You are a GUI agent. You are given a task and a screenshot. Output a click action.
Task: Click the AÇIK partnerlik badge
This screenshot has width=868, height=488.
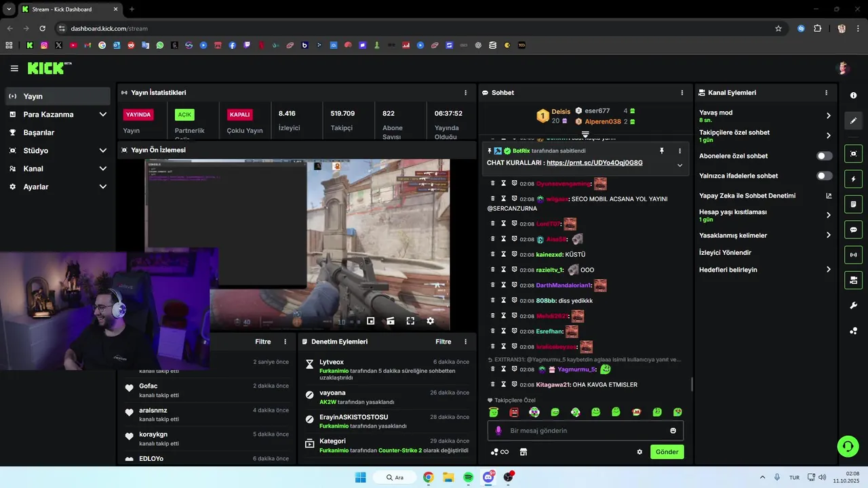click(184, 115)
